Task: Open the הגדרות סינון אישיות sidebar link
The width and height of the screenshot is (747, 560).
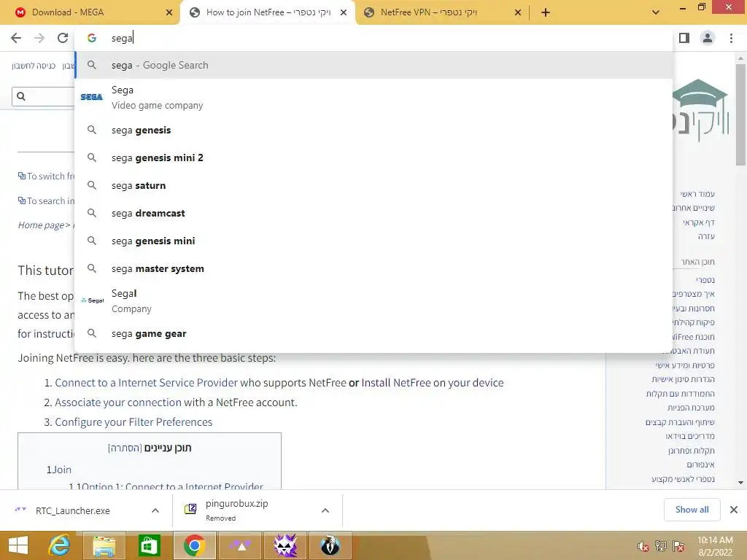Action: tap(683, 379)
